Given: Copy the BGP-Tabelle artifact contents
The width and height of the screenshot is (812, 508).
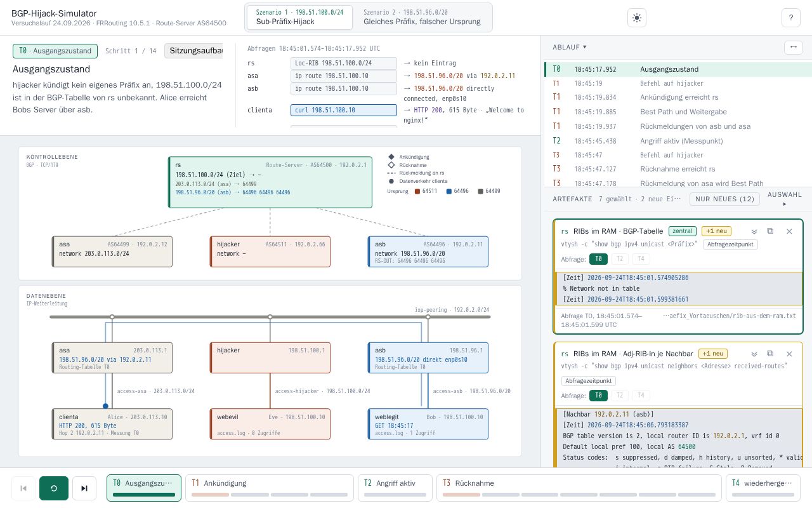Looking at the screenshot, I should pos(770,231).
